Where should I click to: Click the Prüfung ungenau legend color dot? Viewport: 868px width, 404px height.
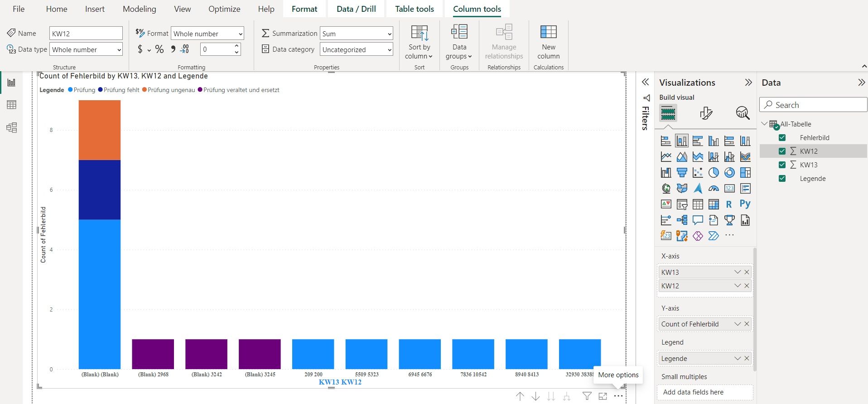[145, 90]
